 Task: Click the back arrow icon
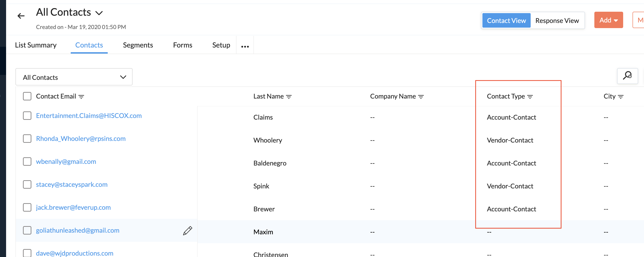tap(21, 16)
